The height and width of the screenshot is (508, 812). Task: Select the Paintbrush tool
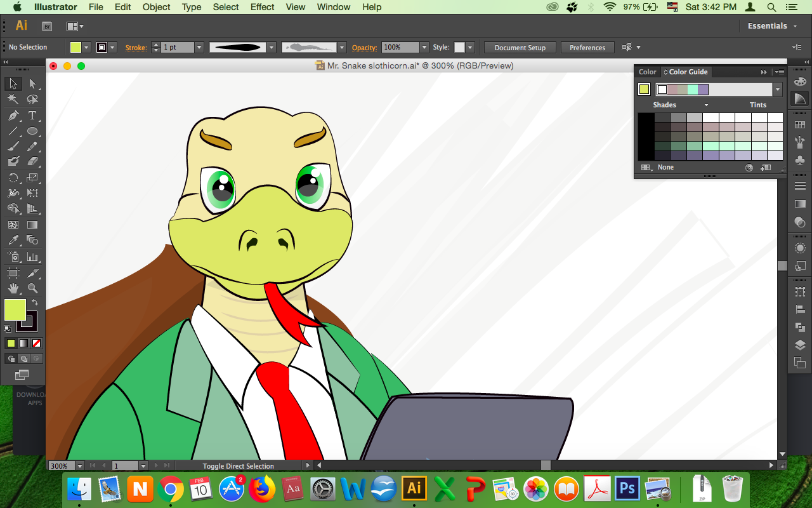(x=13, y=147)
